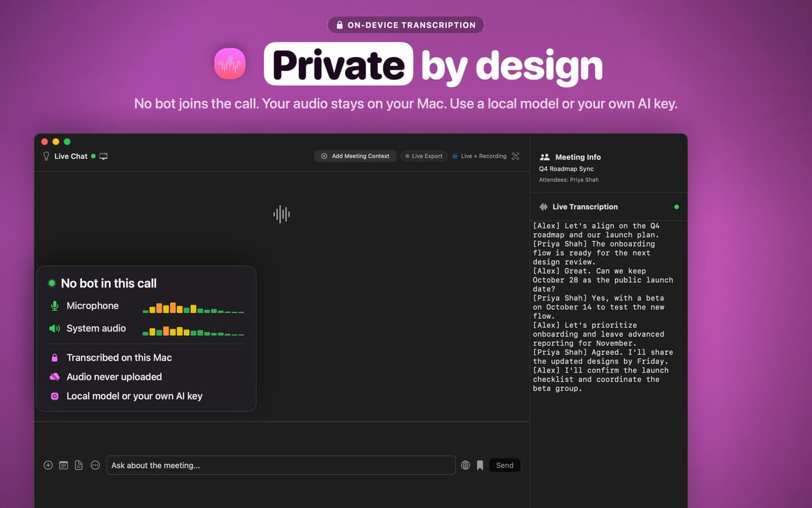Click the monitor icon next to Live Chat
Image resolution: width=812 pixels, height=508 pixels.
click(103, 156)
